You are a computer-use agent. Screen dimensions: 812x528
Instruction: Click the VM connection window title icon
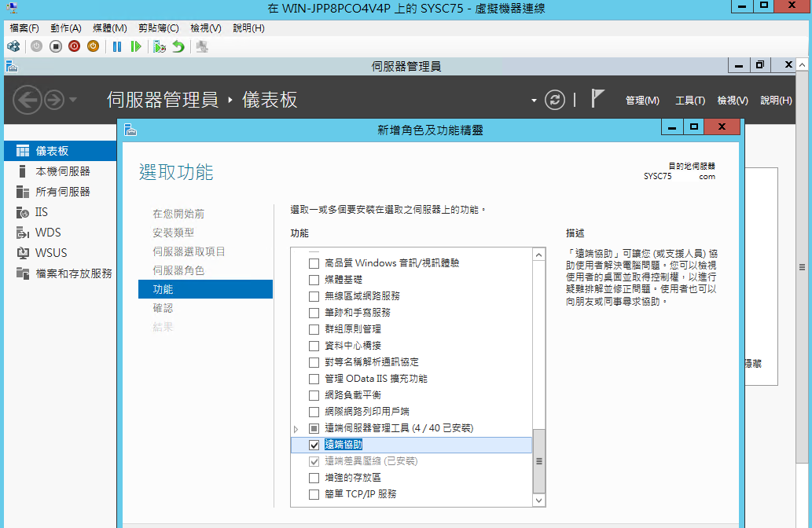click(12, 8)
